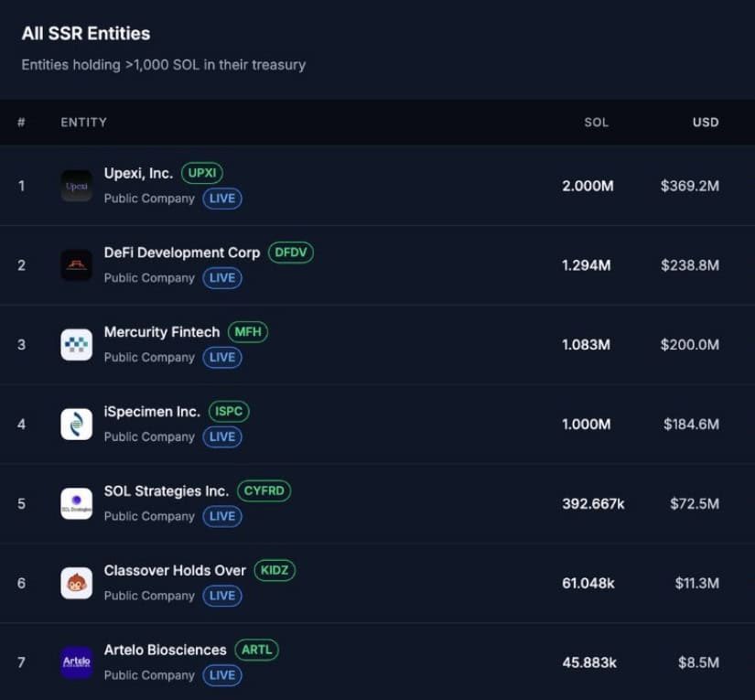
Task: Open the iSpecimen Inc. entity name
Action: [x=152, y=412]
